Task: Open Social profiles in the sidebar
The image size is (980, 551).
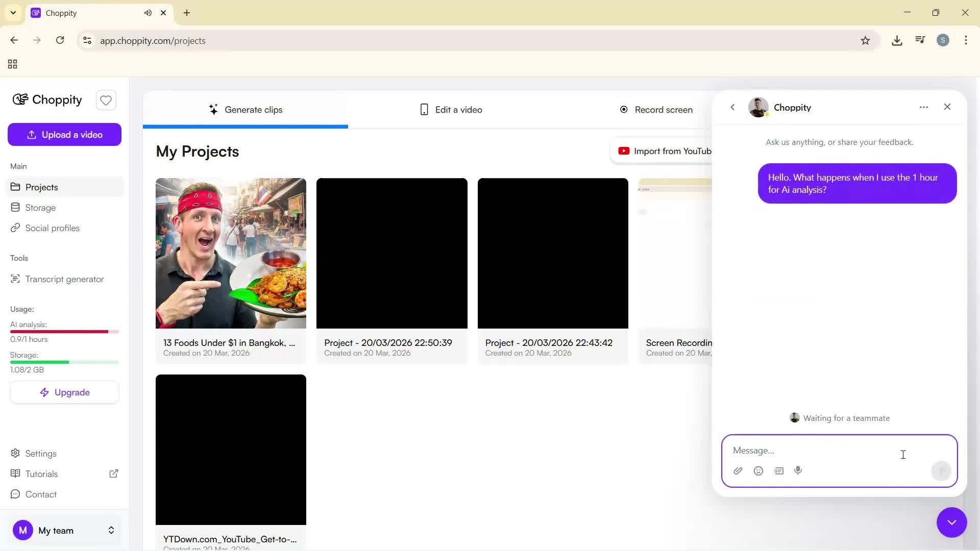Action: [x=53, y=228]
